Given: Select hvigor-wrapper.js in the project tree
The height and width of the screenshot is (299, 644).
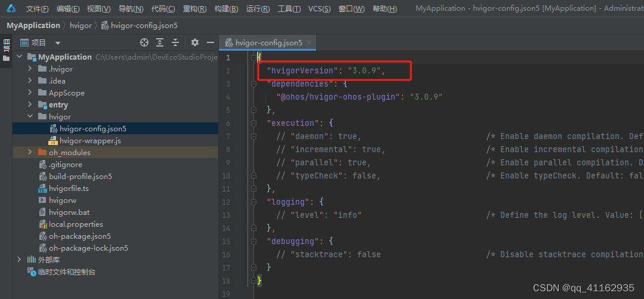Looking at the screenshot, I should tap(90, 141).
